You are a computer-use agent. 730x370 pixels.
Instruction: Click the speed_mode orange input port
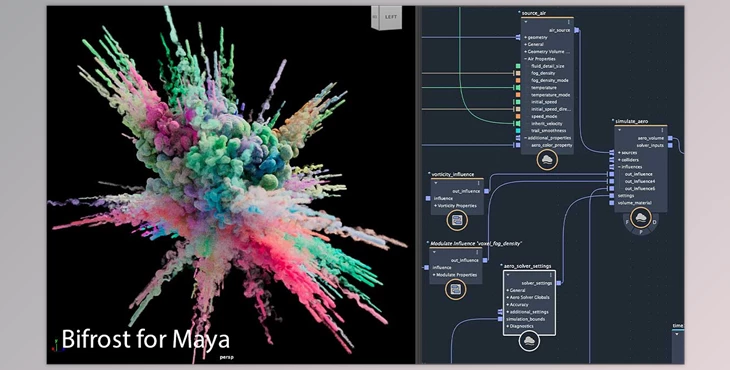tap(518, 116)
